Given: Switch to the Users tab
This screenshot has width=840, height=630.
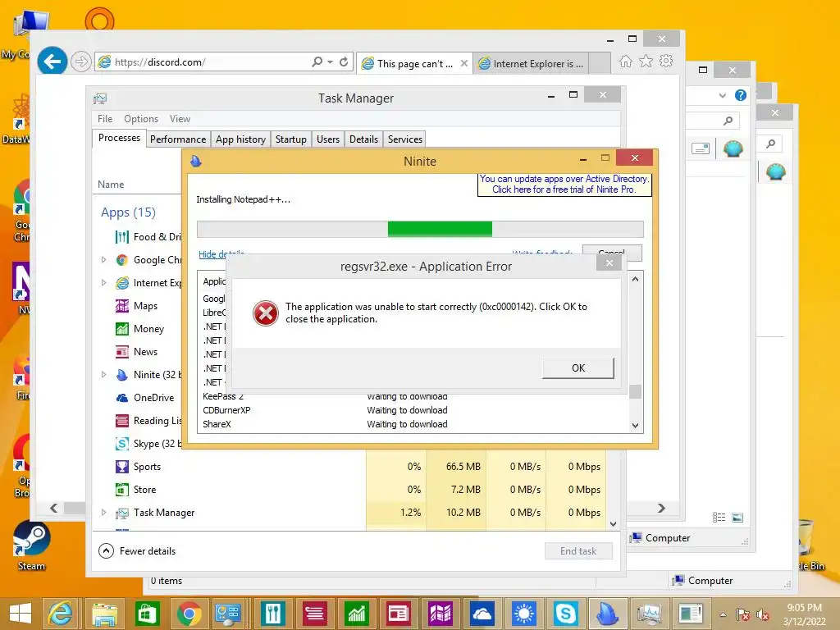Looking at the screenshot, I should point(328,139).
